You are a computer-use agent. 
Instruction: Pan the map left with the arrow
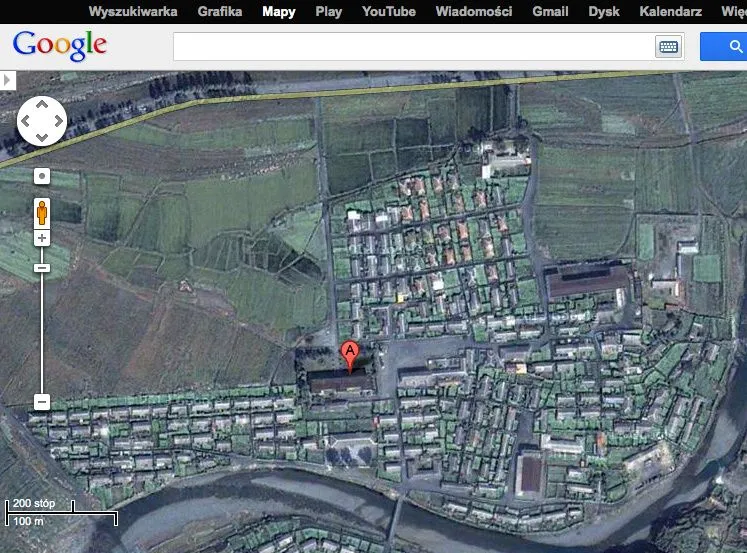click(26, 121)
